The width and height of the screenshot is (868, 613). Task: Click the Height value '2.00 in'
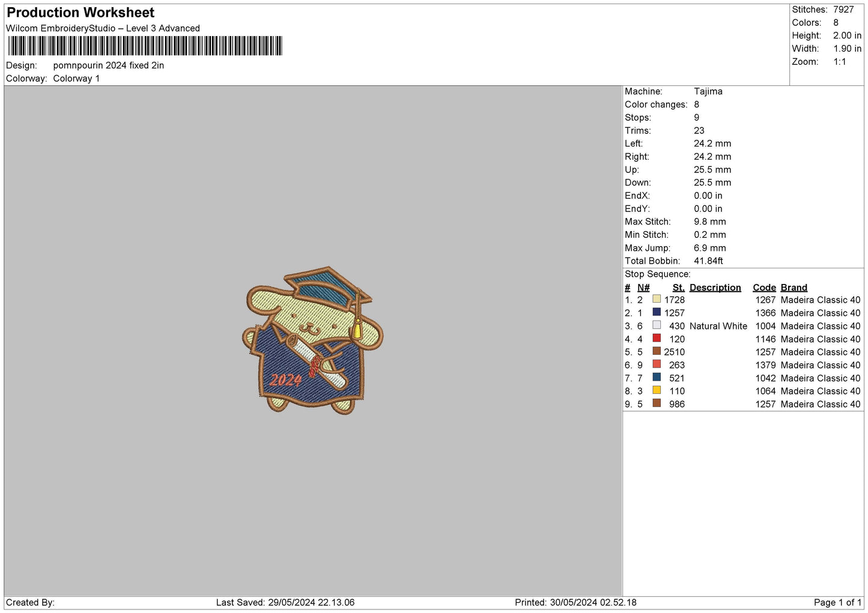[847, 35]
